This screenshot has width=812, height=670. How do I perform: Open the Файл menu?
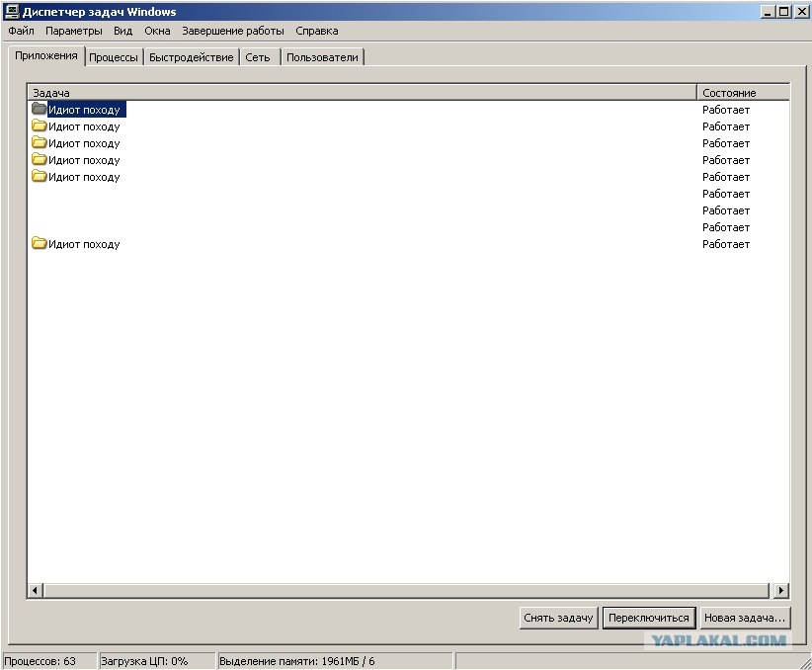21,31
